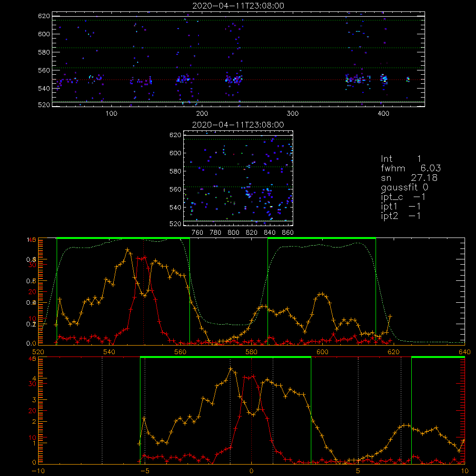Click x-axis label 760 on middle plot

coord(198,233)
